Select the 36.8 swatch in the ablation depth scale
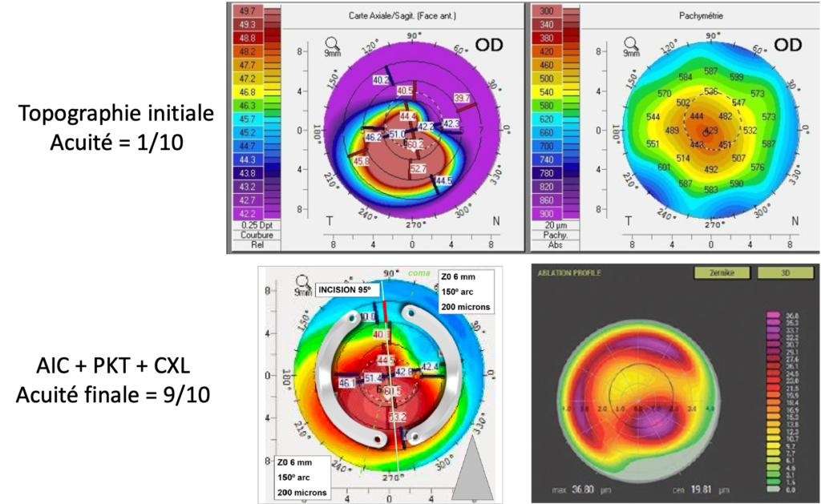 click(774, 316)
